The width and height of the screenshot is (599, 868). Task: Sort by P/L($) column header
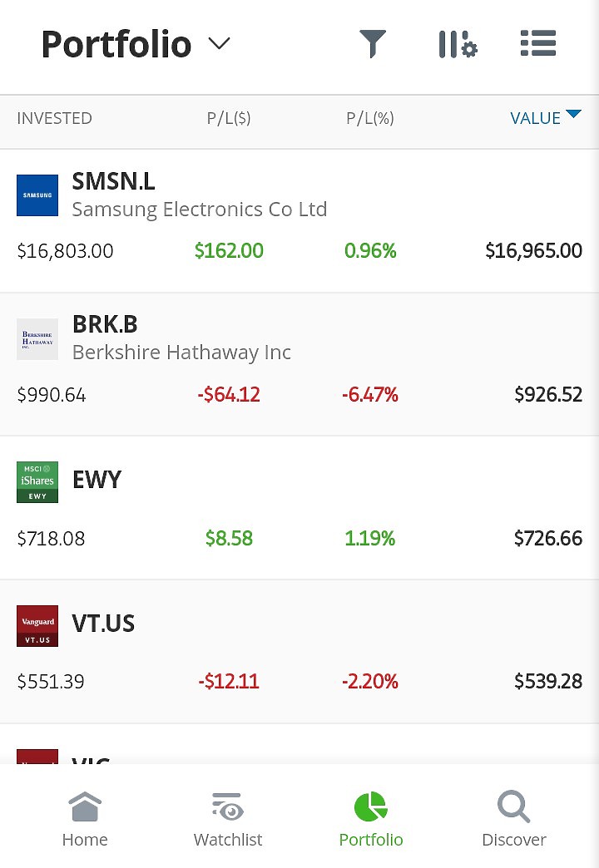tap(229, 118)
